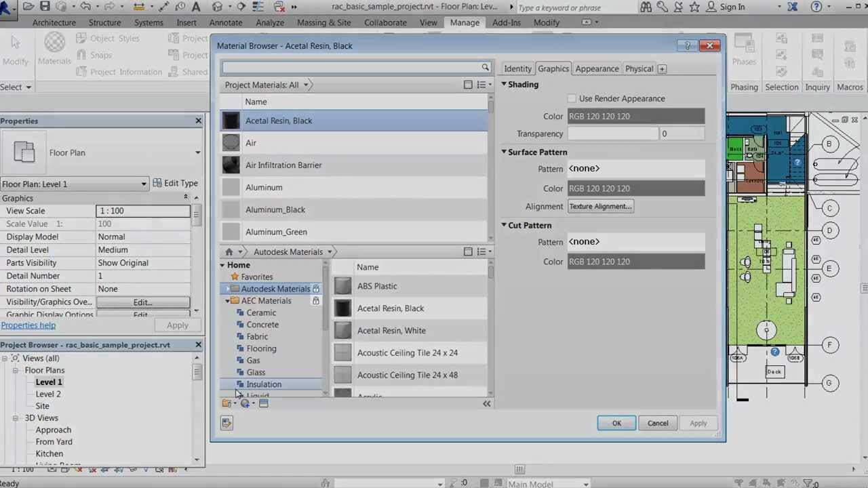Click the Undo arrow icon

[x=85, y=6]
